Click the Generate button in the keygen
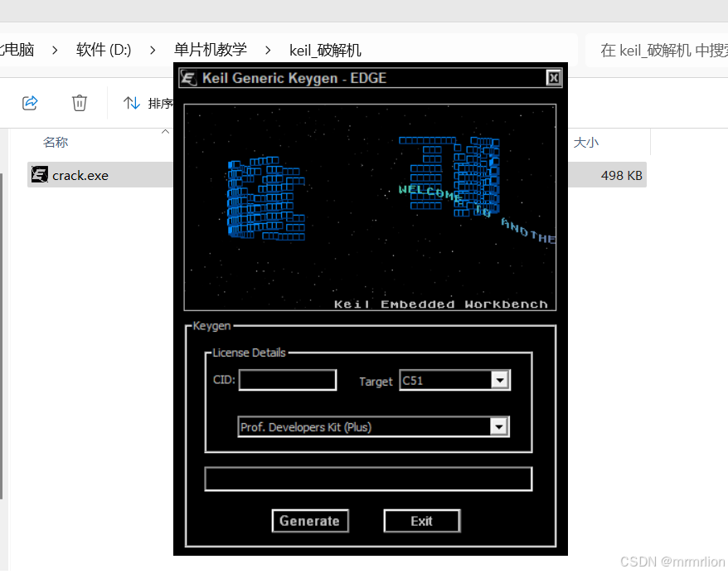 tap(310, 521)
